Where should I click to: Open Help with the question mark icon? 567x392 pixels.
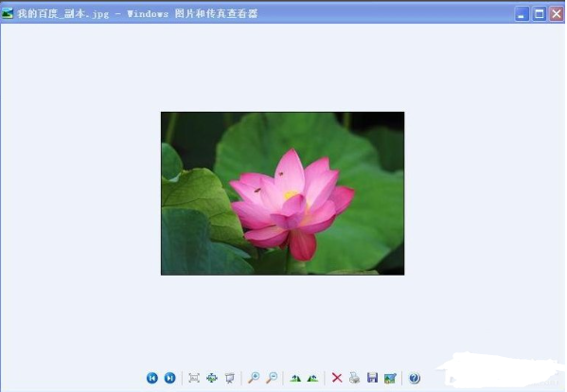[415, 378]
